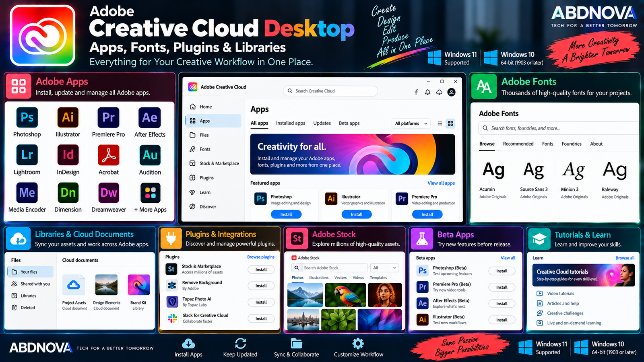
Task: Switch to Updates tab
Action: (322, 123)
